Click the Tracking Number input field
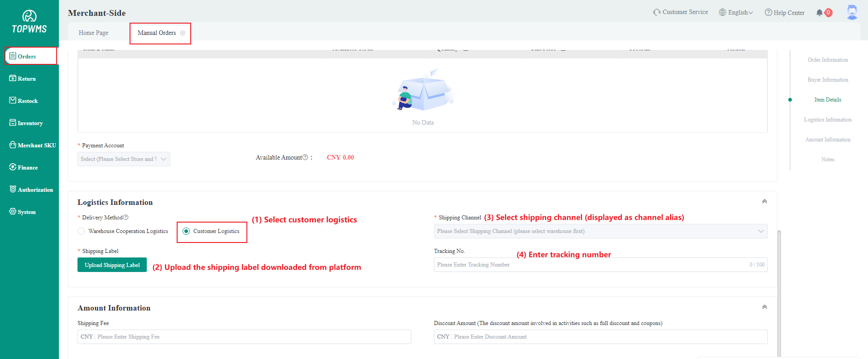This screenshot has height=359, width=868. point(589,265)
